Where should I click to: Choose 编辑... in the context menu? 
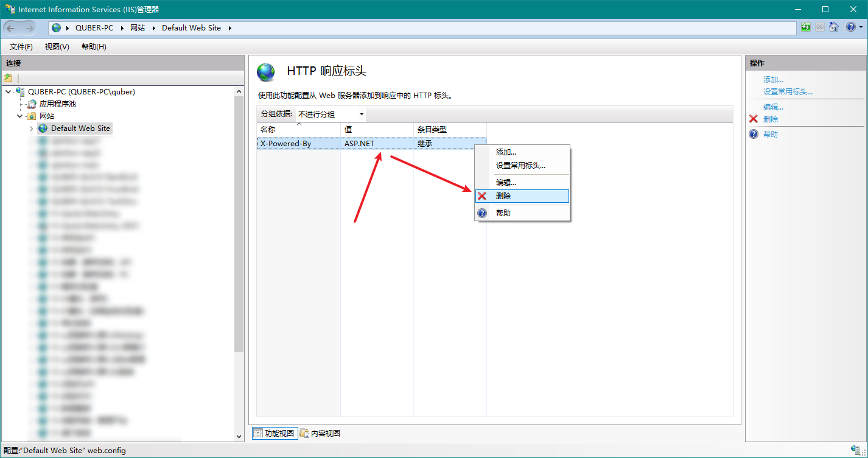[x=506, y=183]
